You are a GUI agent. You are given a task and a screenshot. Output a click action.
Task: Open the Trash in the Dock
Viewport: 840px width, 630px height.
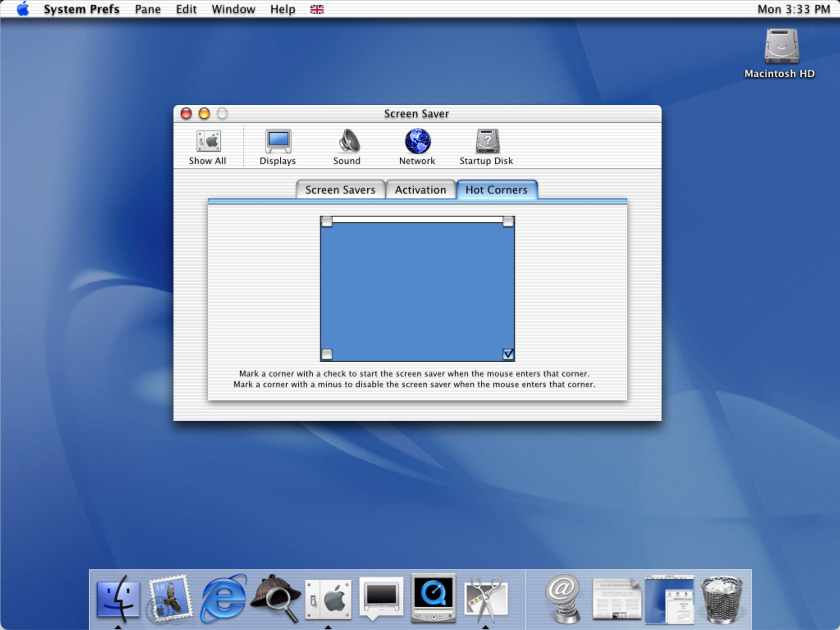pos(722,599)
